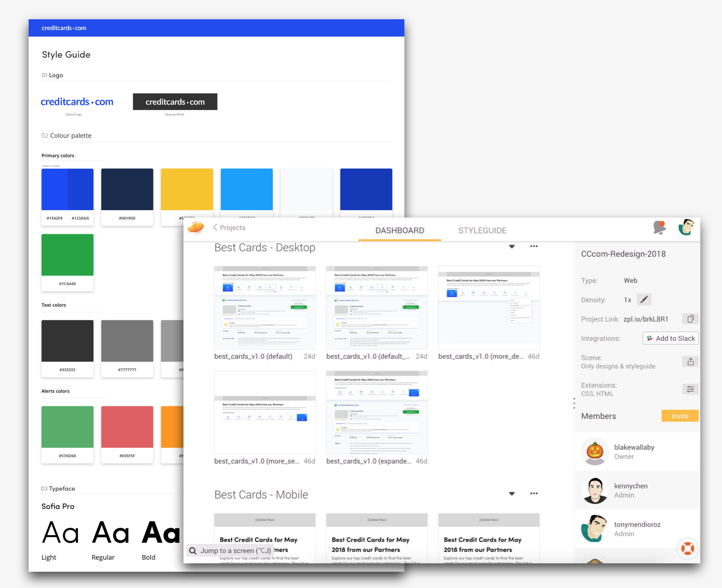Open best_cards_v1.0 (default) screen thumbnail

(x=265, y=308)
